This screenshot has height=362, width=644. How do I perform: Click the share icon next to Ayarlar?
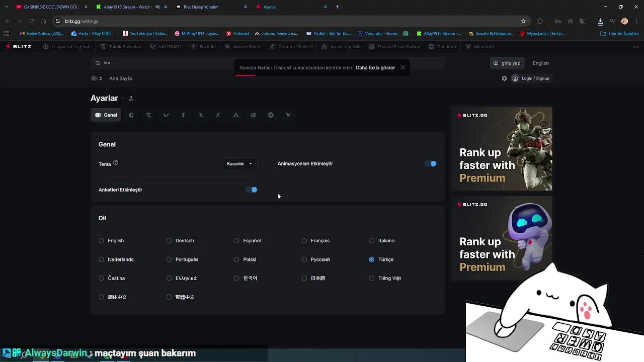click(x=131, y=99)
